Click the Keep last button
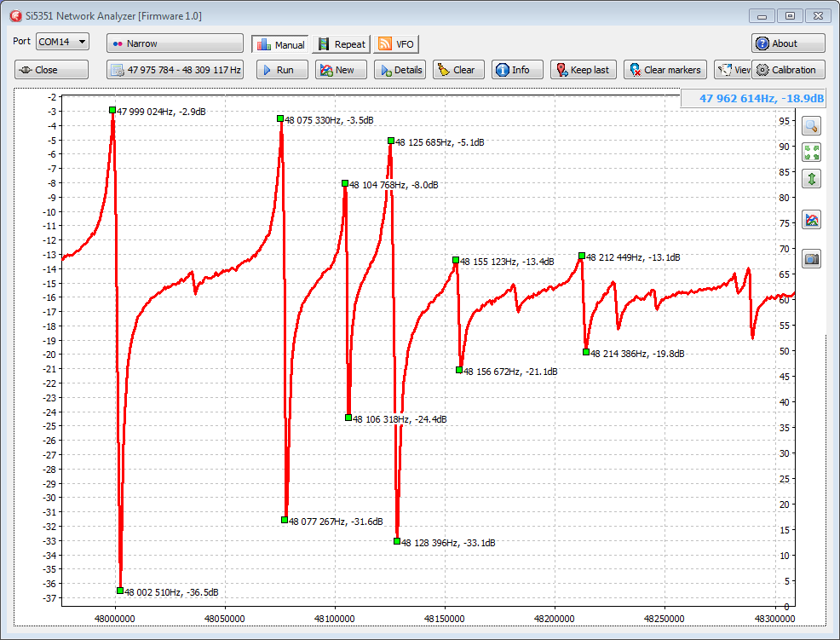 (x=583, y=70)
